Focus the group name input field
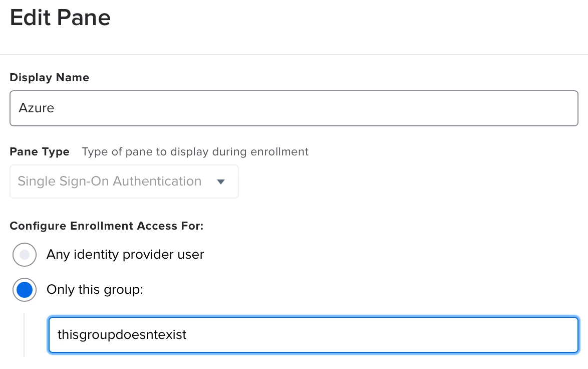588x369 pixels. (x=313, y=334)
